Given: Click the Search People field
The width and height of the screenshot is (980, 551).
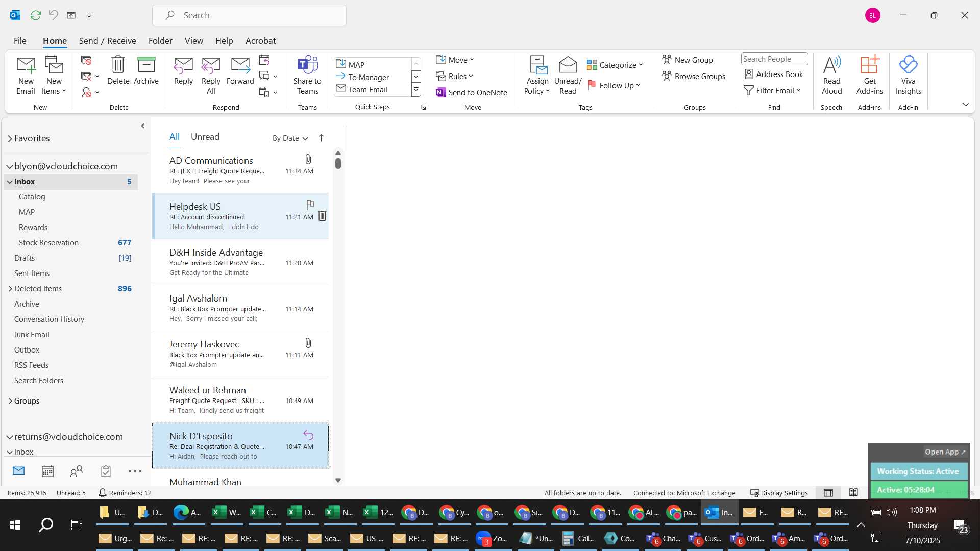Looking at the screenshot, I should (774, 59).
